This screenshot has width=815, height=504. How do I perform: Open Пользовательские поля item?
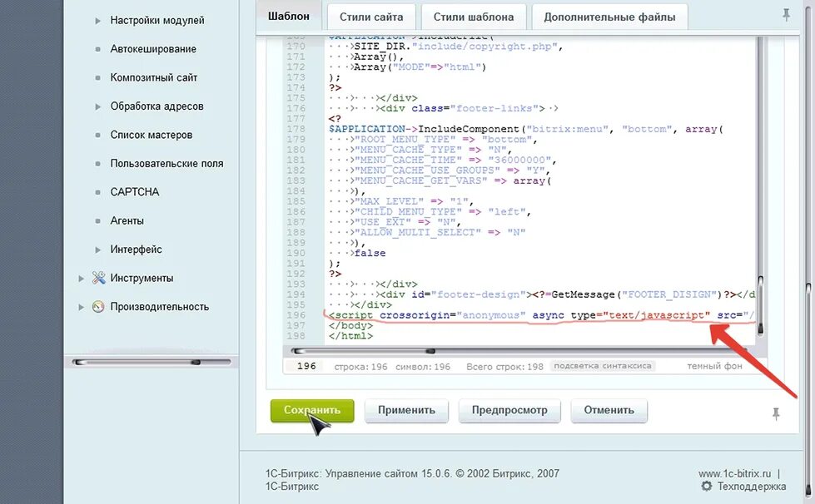point(166,163)
